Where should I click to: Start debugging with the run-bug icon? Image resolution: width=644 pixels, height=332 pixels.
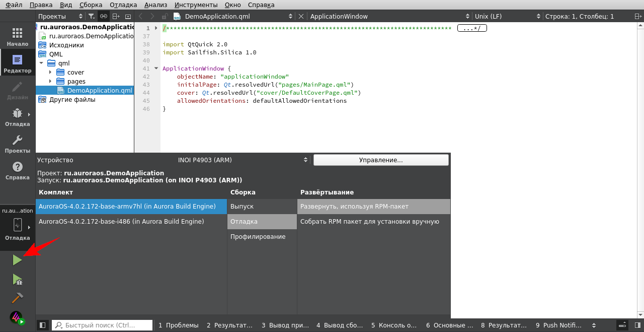17,279
